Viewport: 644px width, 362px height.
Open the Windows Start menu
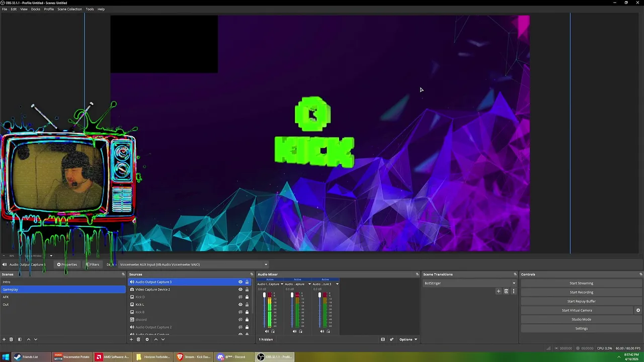coord(6,357)
